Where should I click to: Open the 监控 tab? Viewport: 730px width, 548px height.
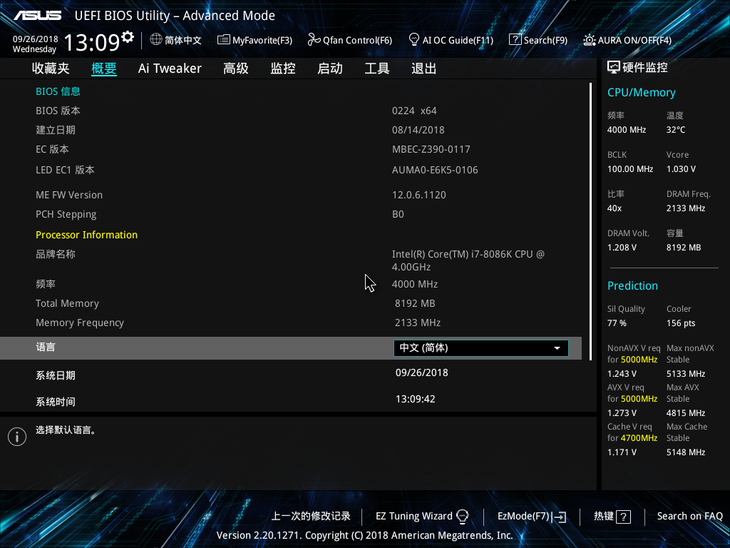pyautogui.click(x=283, y=69)
